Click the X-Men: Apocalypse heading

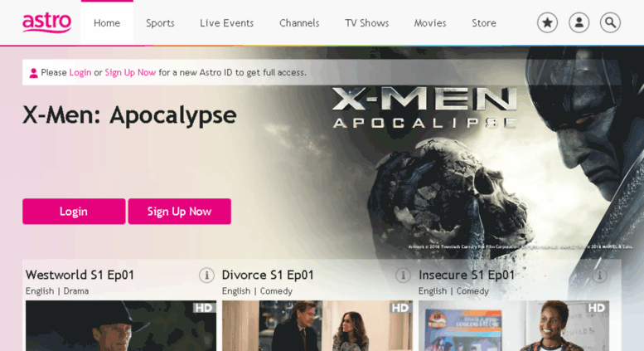coord(129,115)
